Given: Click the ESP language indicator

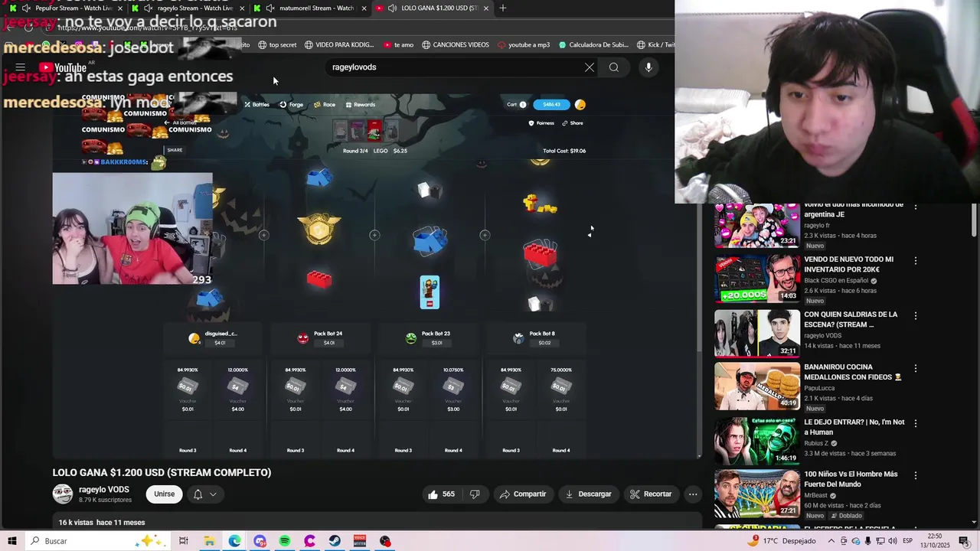Looking at the screenshot, I should (x=908, y=541).
